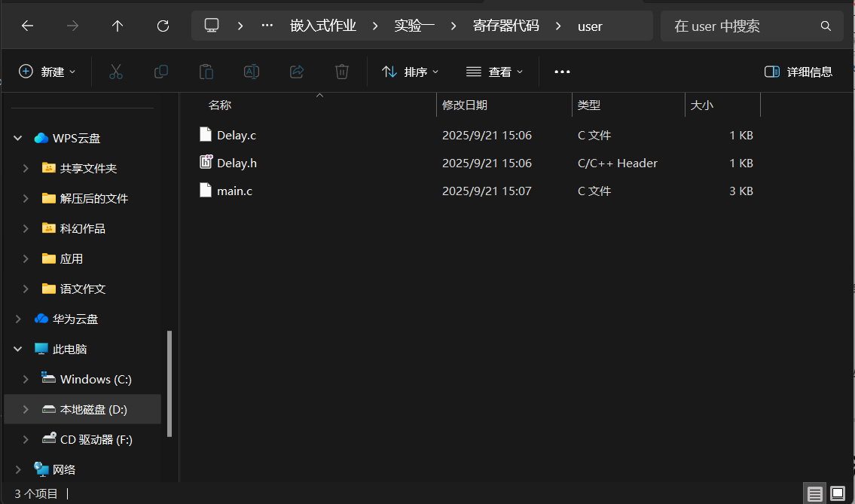
Task: Select the Delay.h file
Action: click(x=237, y=163)
